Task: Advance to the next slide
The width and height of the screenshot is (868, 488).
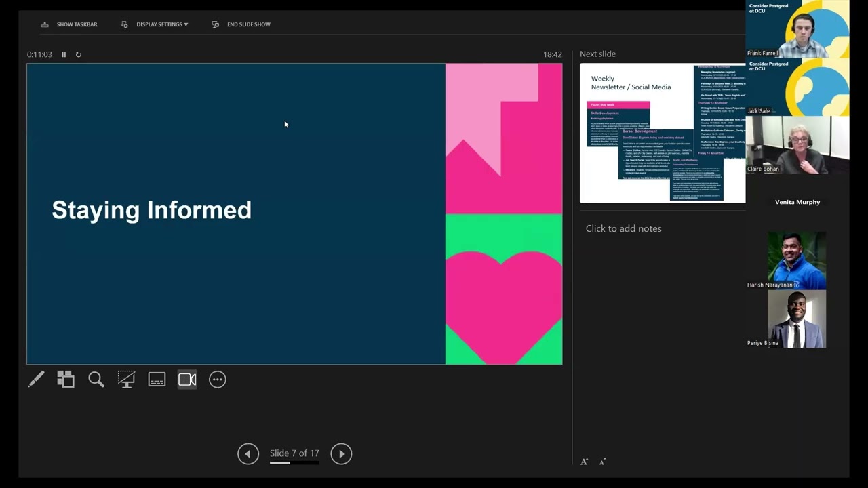Action: (x=341, y=453)
